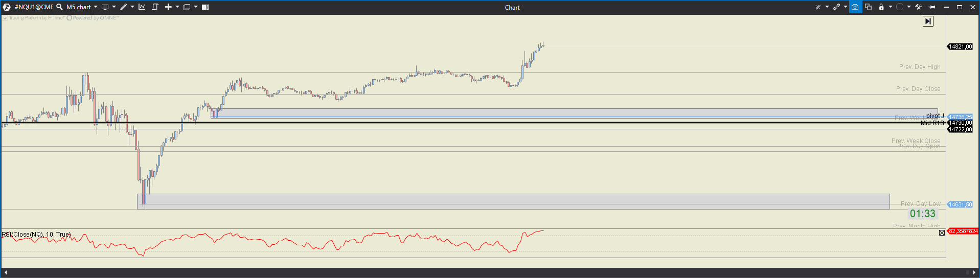Click the indicators chart icon
Image resolution: width=980 pixels, height=278 pixels.
(142, 7)
